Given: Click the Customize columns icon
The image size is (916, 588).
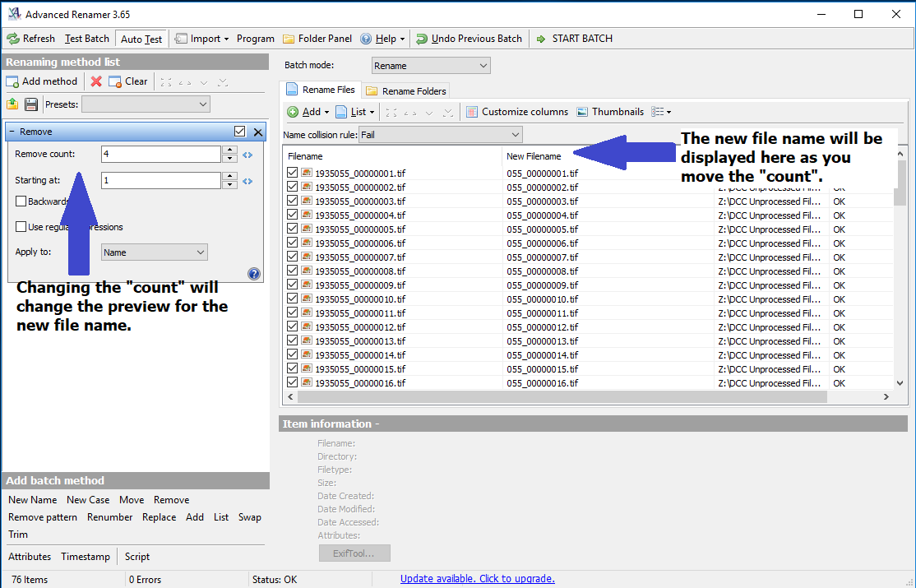Looking at the screenshot, I should tap(472, 112).
